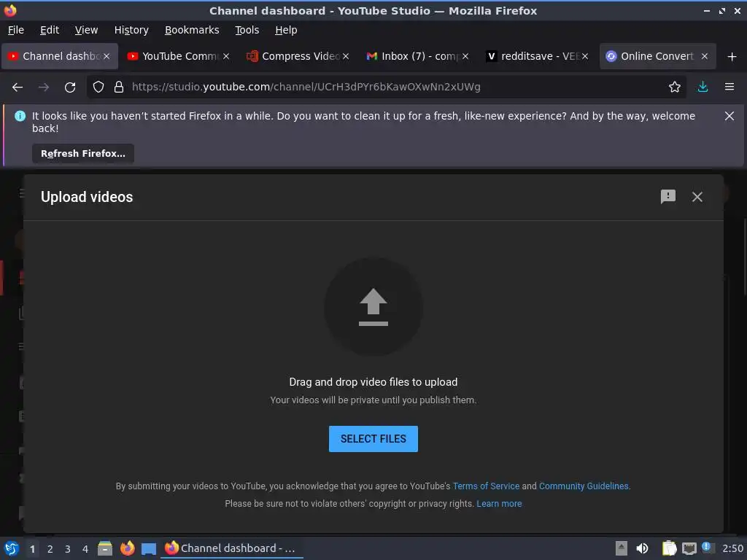Close the Online Convert tab

click(x=705, y=56)
